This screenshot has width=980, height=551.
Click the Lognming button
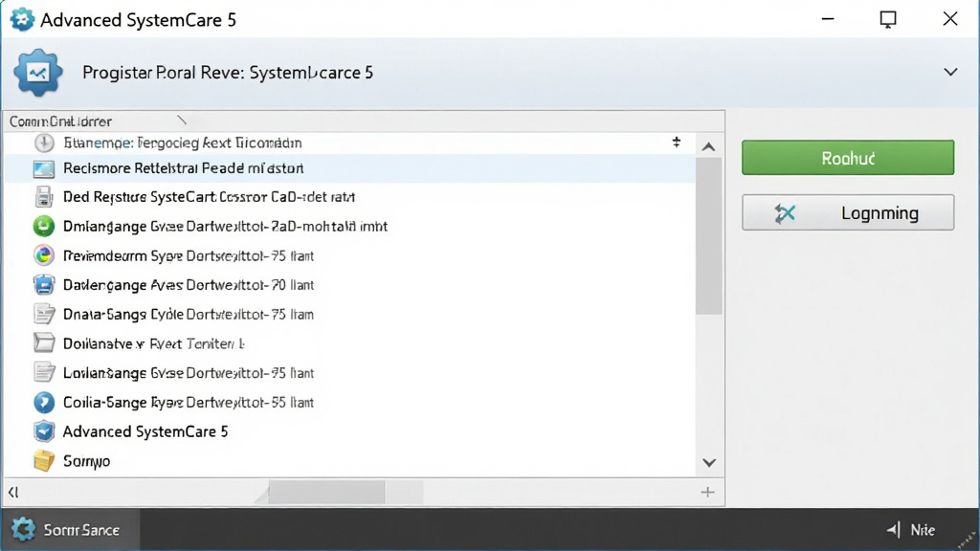(848, 212)
